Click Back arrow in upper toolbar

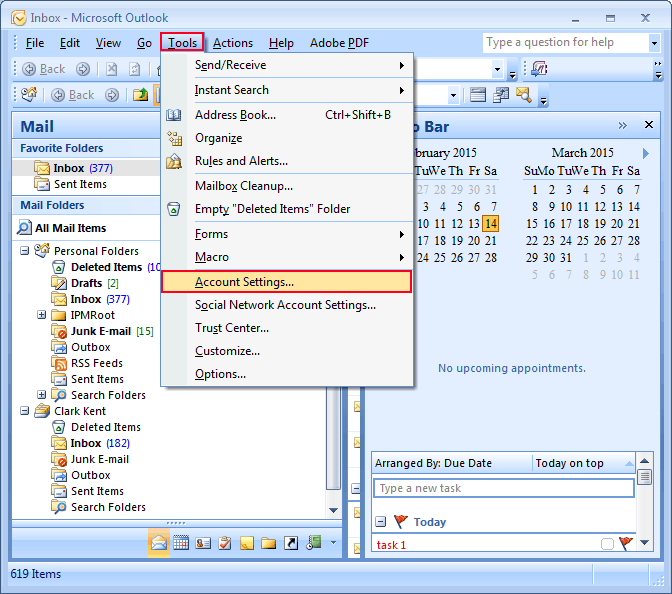43,69
